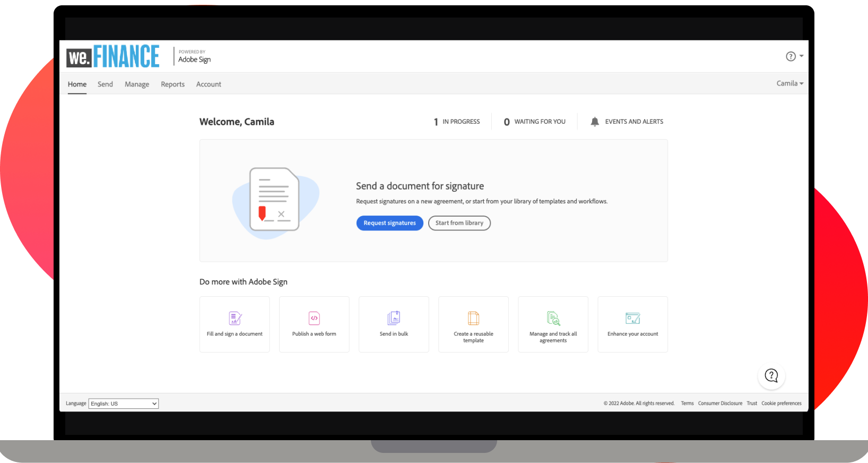Image resolution: width=868 pixels, height=463 pixels.
Task: Click the Request signatures button
Action: coord(390,223)
